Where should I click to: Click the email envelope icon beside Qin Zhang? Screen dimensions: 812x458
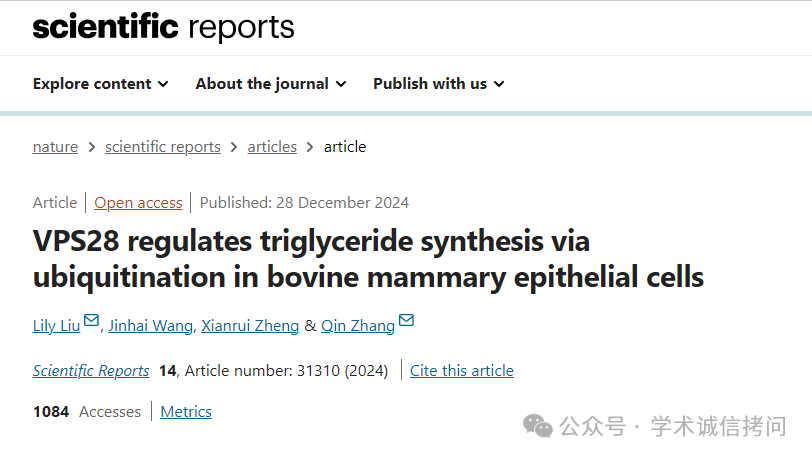[x=407, y=321]
